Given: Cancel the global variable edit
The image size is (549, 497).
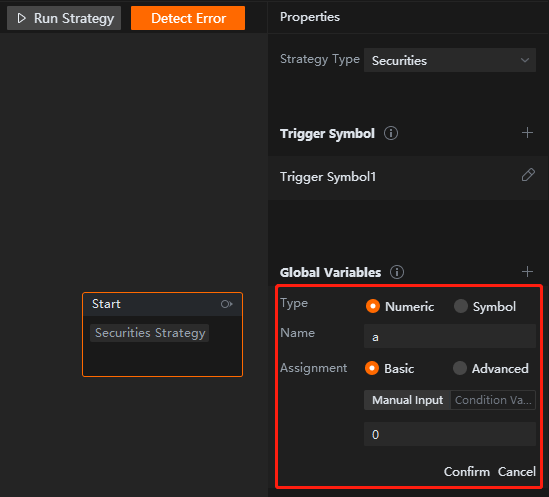Looking at the screenshot, I should pyautogui.click(x=517, y=471).
